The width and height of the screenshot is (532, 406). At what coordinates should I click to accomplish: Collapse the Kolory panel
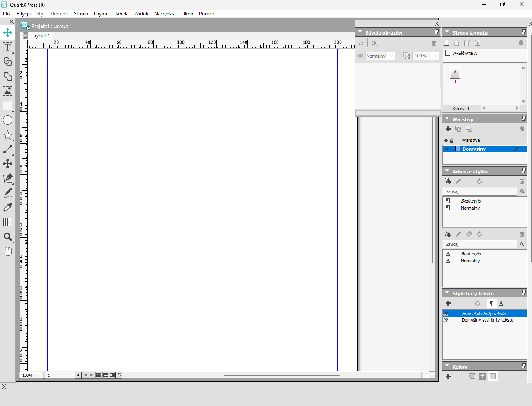(x=447, y=366)
